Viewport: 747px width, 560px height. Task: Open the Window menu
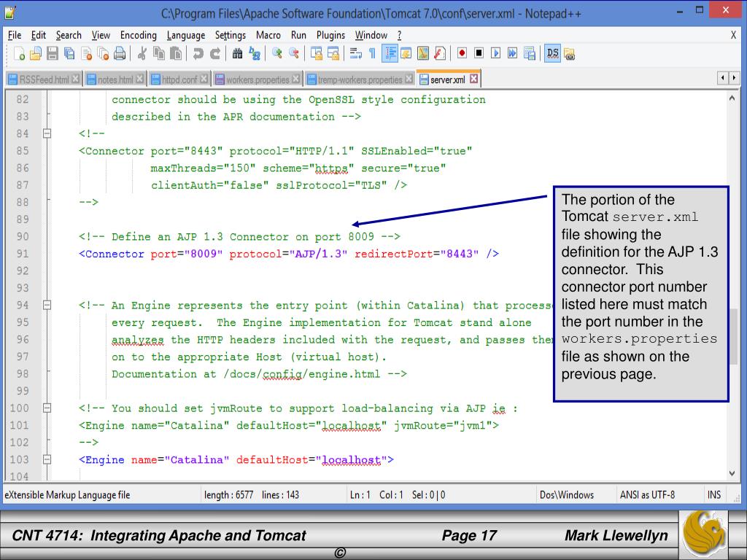coord(371,35)
